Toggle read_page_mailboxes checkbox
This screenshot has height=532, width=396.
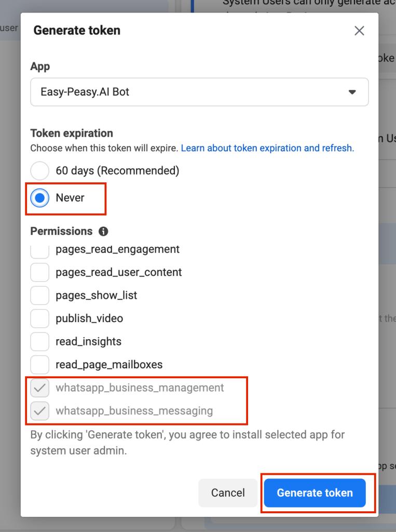coord(40,364)
